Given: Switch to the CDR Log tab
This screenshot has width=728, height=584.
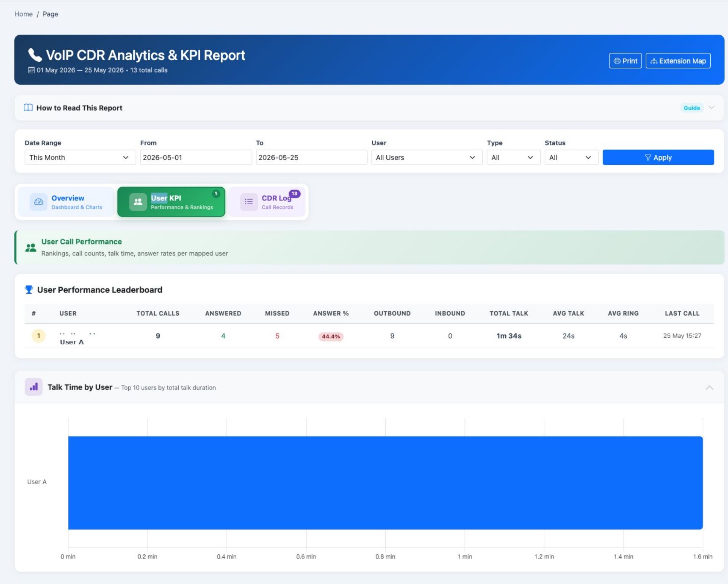Looking at the screenshot, I should (x=267, y=202).
